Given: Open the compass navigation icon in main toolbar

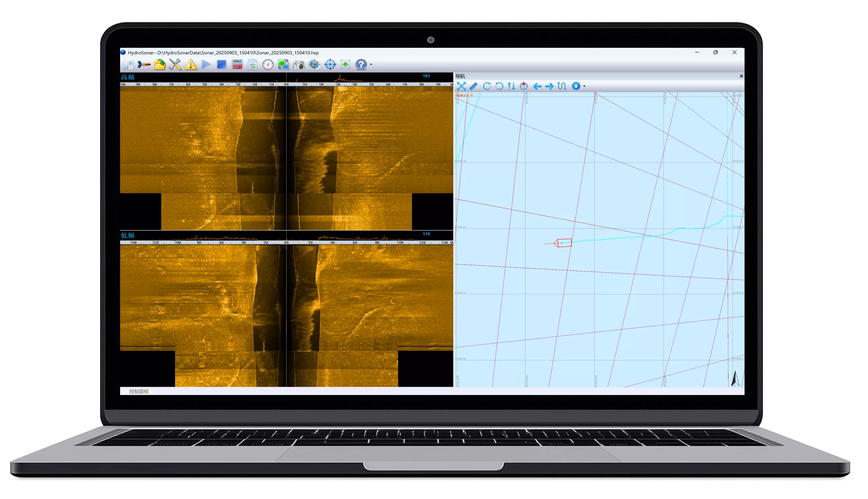Looking at the screenshot, I should [x=314, y=65].
